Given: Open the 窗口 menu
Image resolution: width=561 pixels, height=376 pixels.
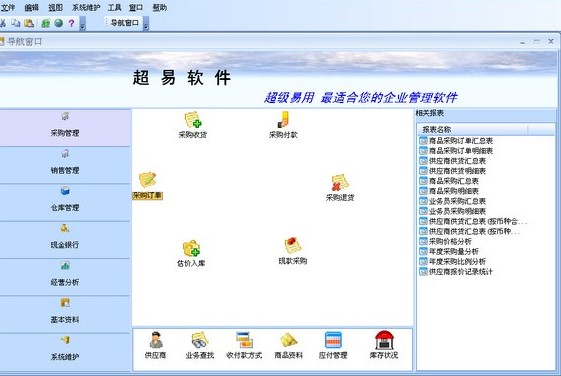Looking at the screenshot, I should tap(136, 8).
